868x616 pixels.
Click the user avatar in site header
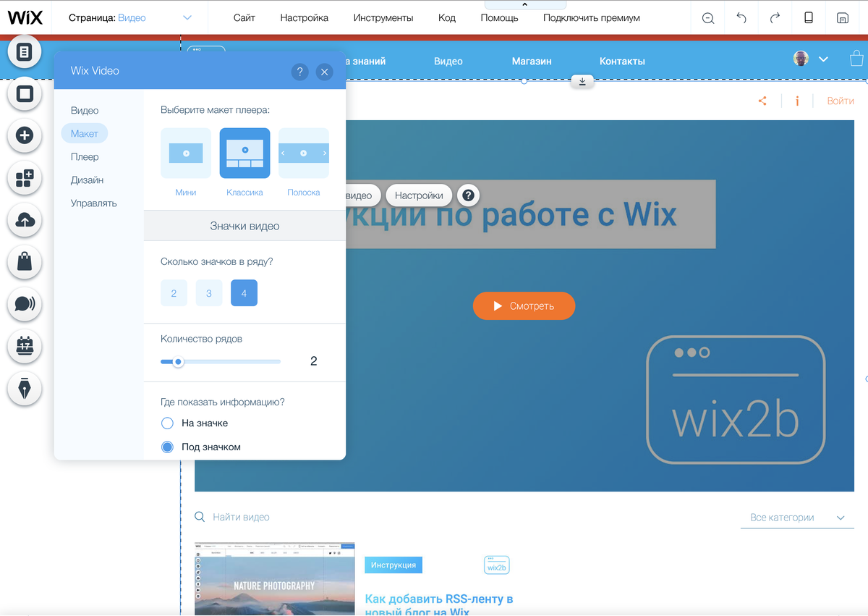pyautogui.click(x=801, y=59)
